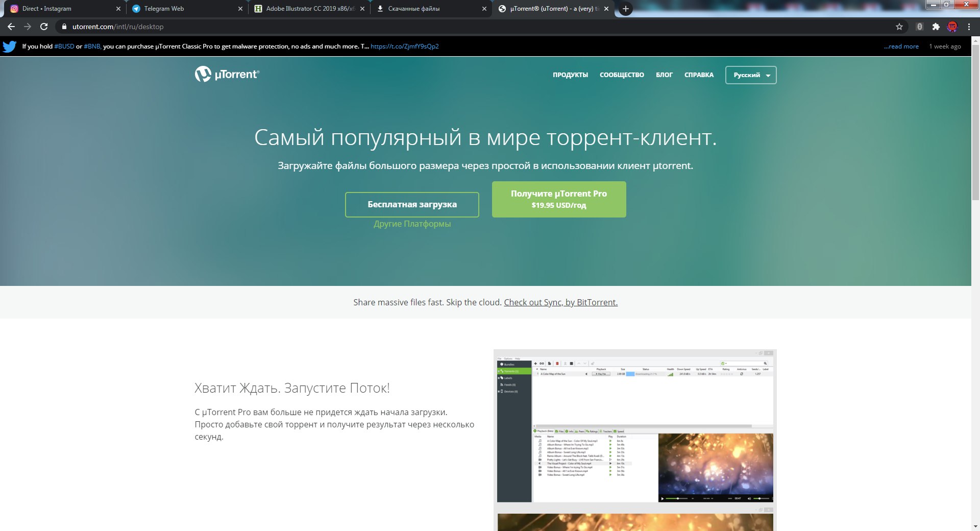Expand the Русский language dropdown

point(751,75)
